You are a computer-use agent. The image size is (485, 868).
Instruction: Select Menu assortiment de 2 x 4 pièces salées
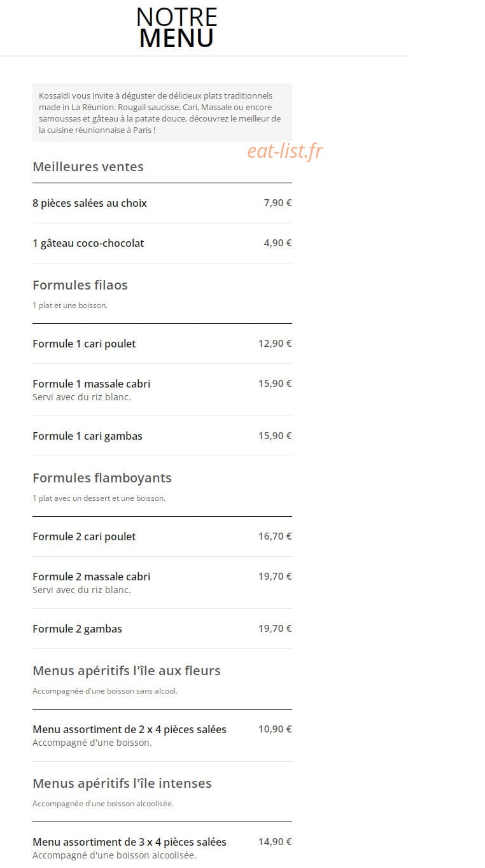coord(162,735)
